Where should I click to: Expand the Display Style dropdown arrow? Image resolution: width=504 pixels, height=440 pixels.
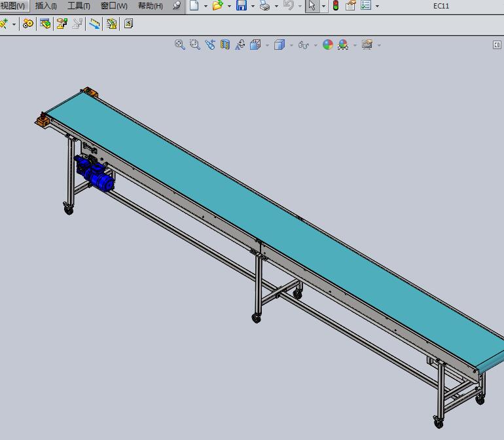(291, 45)
